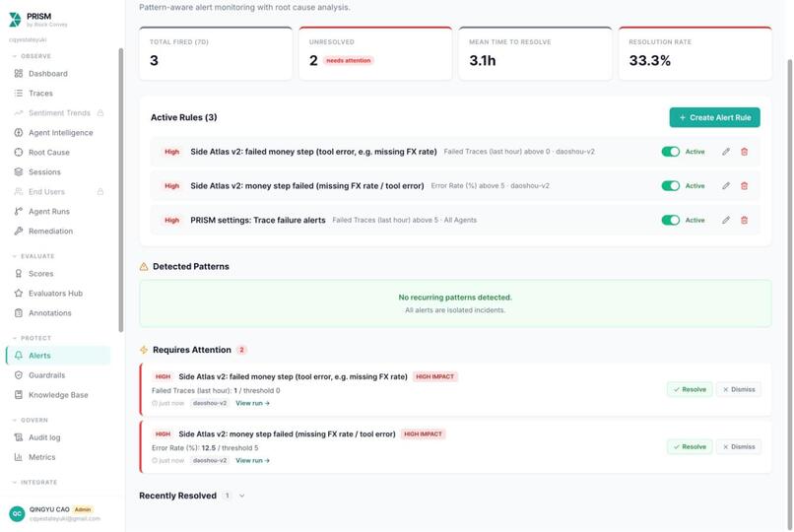
Task: Click the Alerts bell icon
Action: tap(19, 356)
